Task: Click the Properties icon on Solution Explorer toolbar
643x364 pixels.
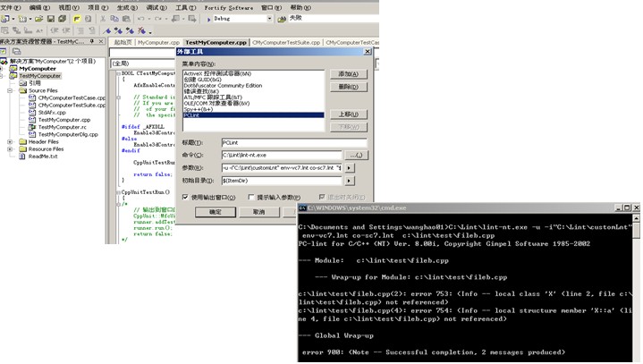Action: 4,51
